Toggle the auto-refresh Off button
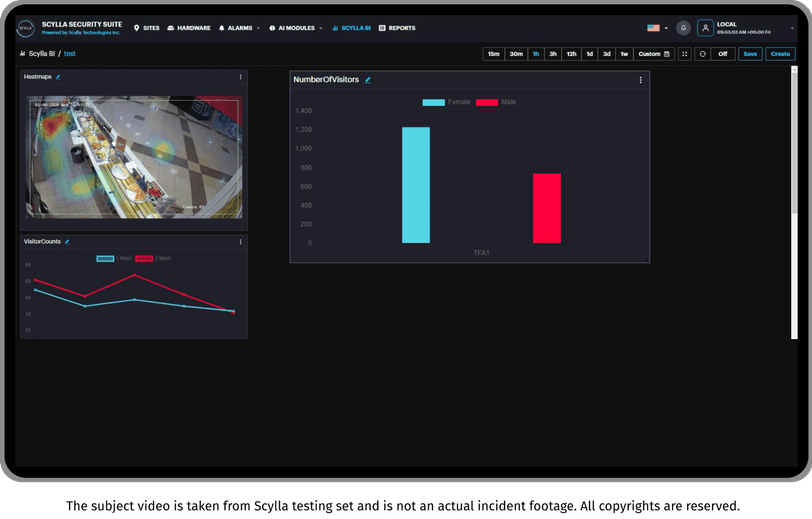Screen dimensions: 812x519 click(723, 54)
